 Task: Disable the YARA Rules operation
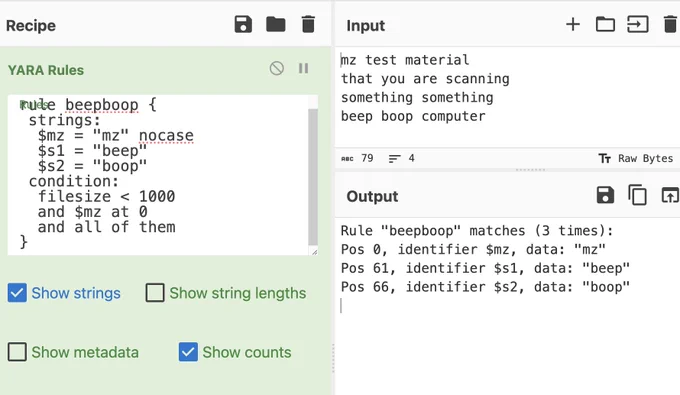(277, 69)
